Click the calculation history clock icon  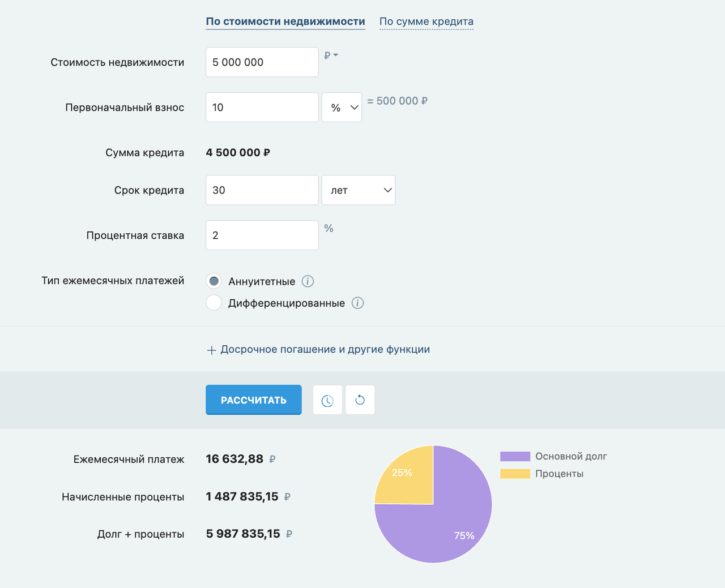[x=327, y=400]
